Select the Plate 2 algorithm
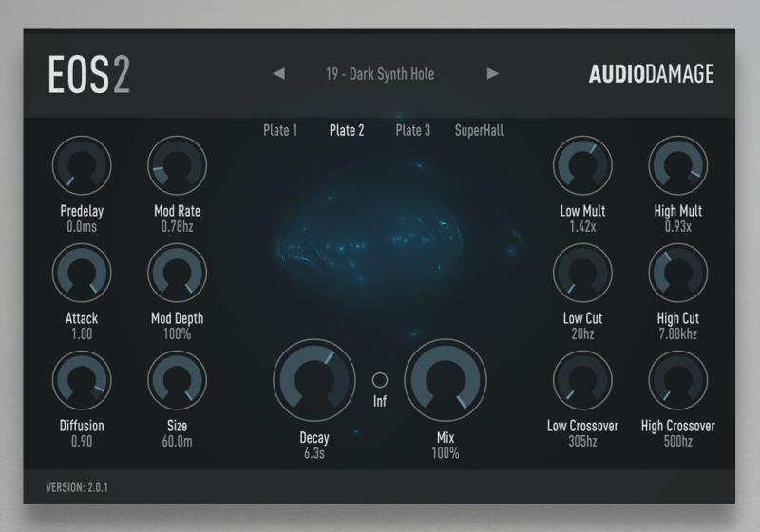760x532 pixels. [x=347, y=130]
